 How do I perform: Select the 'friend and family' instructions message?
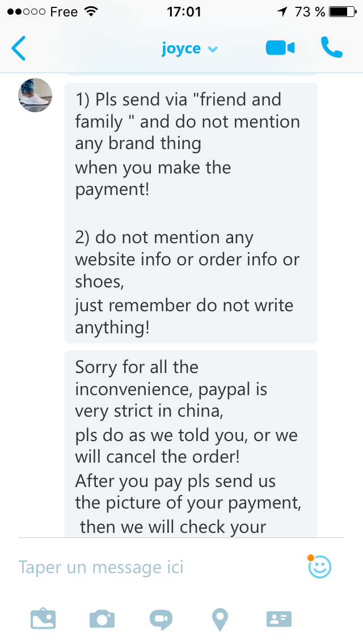pyautogui.click(x=191, y=213)
